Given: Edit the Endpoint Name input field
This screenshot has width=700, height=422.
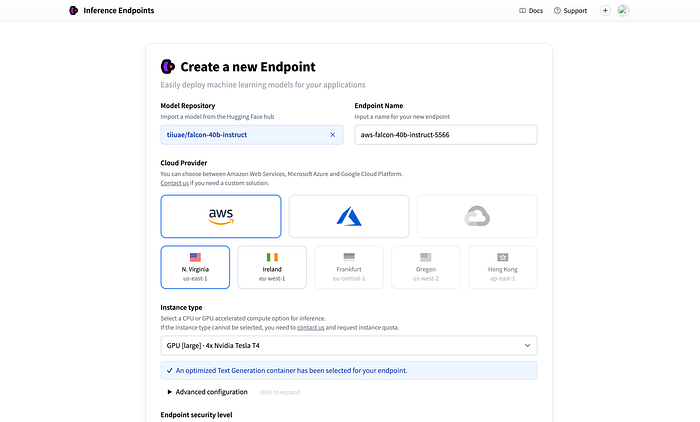Looking at the screenshot, I should point(446,135).
